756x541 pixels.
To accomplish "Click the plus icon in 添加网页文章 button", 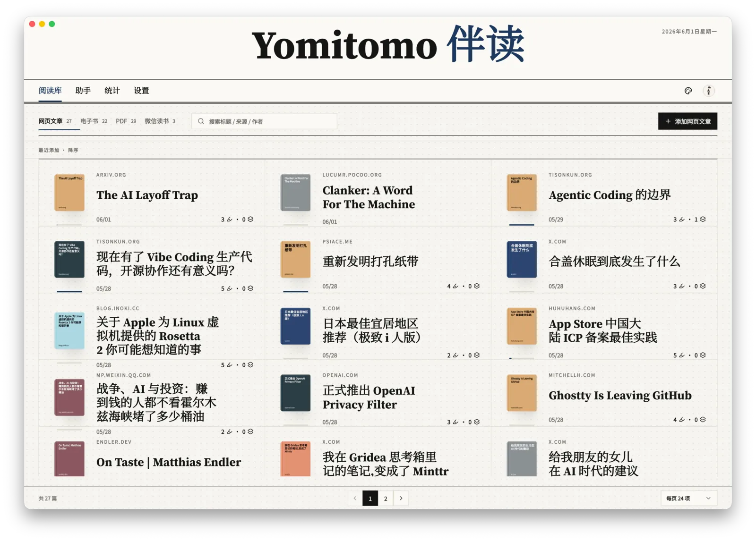I will point(668,121).
